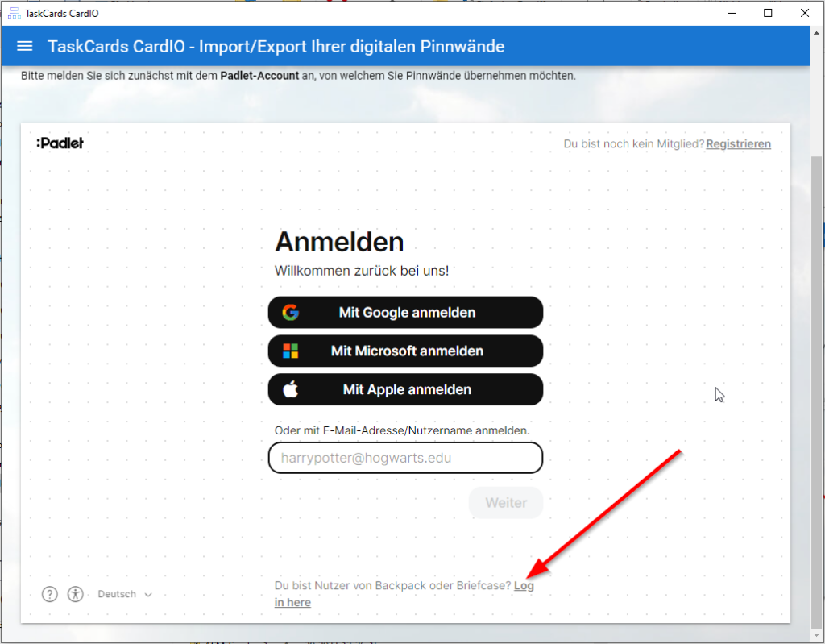
Task: Click the Google logo icon
Action: click(290, 312)
